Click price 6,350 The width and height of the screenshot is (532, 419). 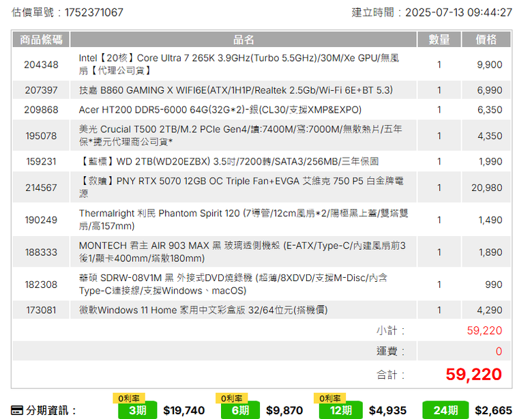[489, 110]
